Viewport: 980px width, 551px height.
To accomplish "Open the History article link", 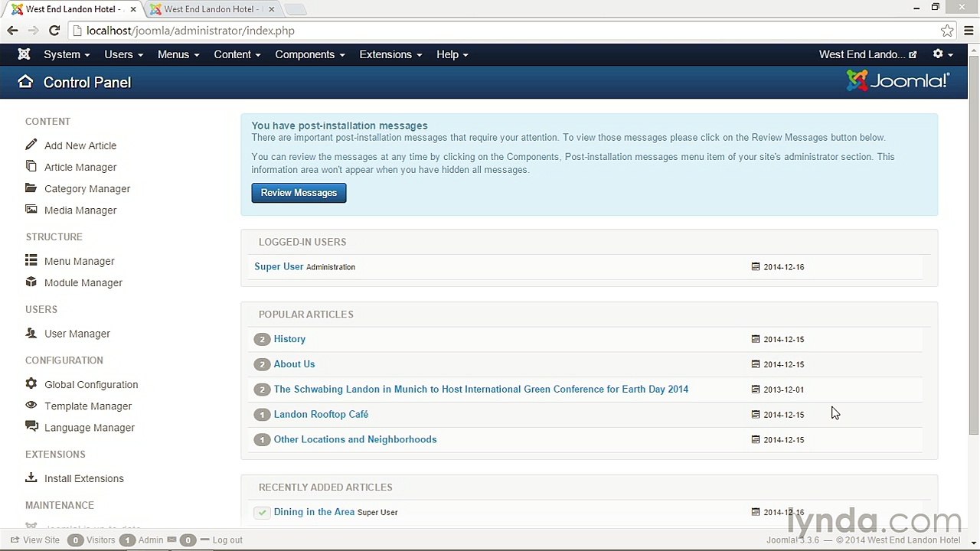I will tap(289, 339).
